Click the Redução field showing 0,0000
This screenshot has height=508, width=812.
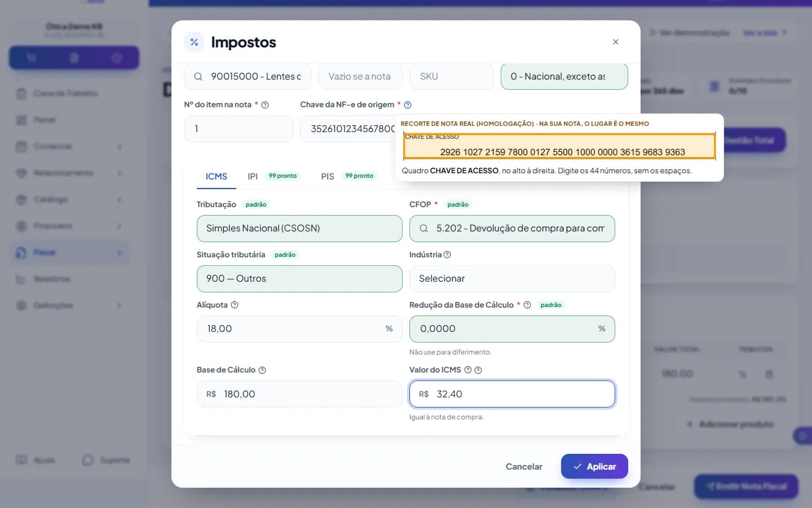click(x=512, y=329)
